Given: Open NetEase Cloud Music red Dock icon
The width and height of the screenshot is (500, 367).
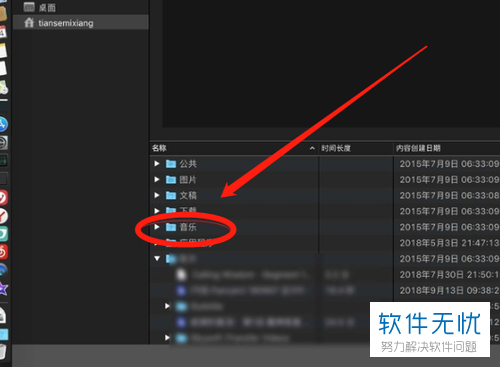Looking at the screenshot, I should [x=3, y=252].
